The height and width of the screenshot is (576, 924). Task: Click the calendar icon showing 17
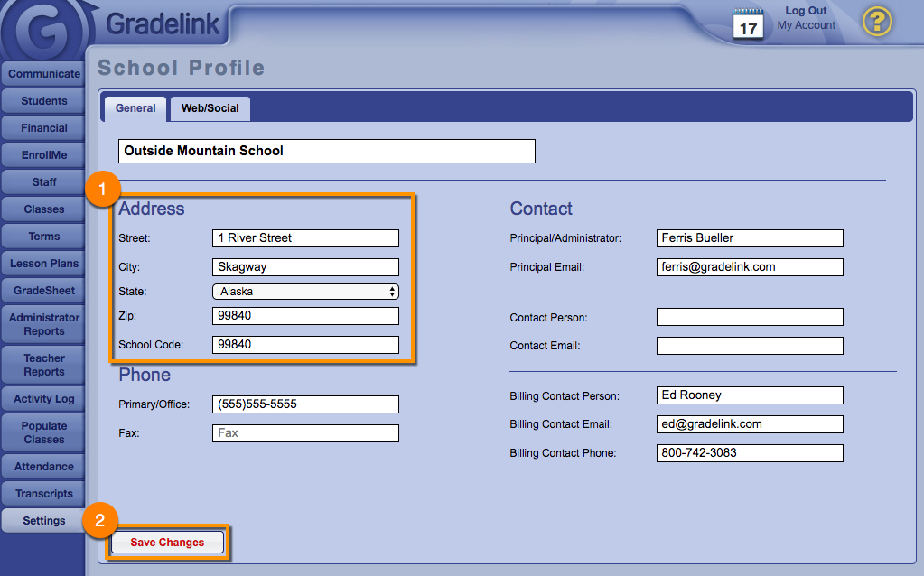click(x=748, y=24)
